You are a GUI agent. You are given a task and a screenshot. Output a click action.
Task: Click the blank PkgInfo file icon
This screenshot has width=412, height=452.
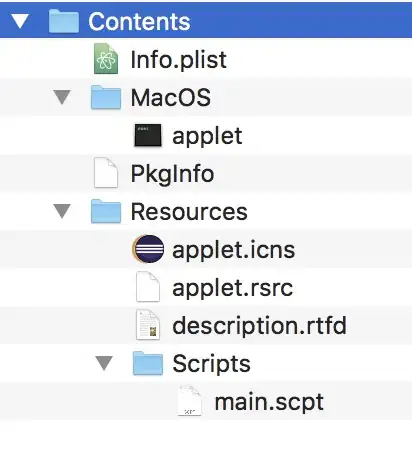click(x=106, y=173)
